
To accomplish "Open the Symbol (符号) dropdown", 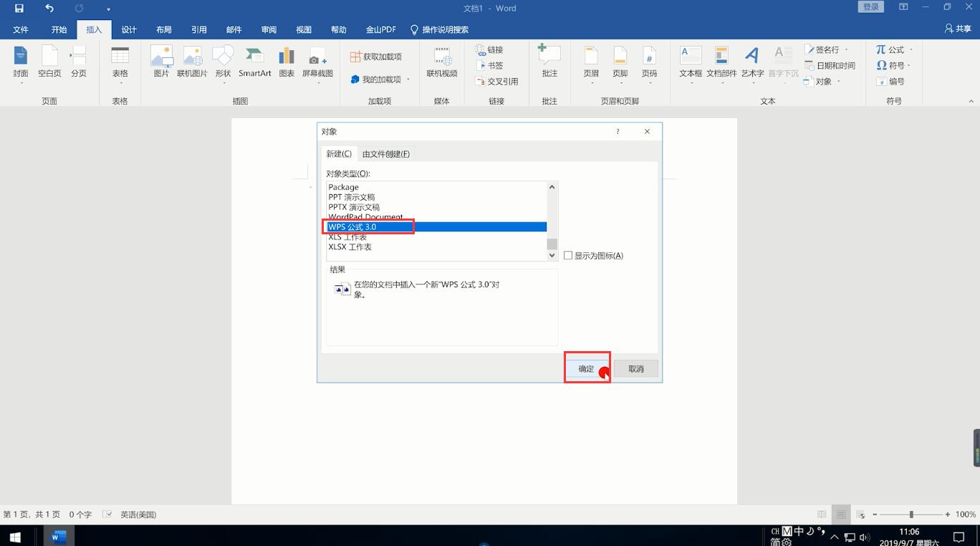I will 893,65.
